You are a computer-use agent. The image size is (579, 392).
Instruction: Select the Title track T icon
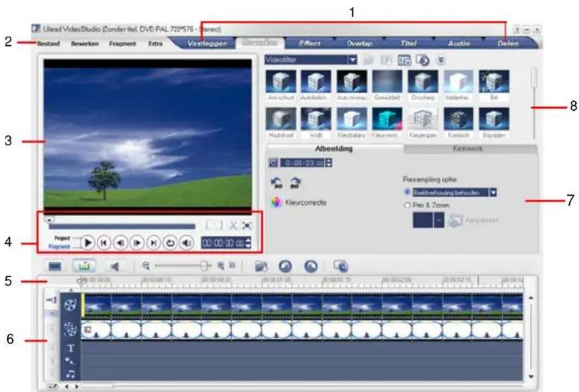point(70,348)
